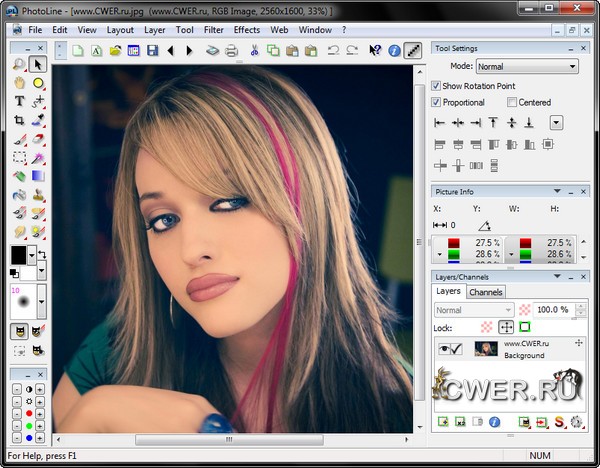Screen dimensions: 600x468
Task: Hide the Background layer using eye icon
Action: point(443,349)
